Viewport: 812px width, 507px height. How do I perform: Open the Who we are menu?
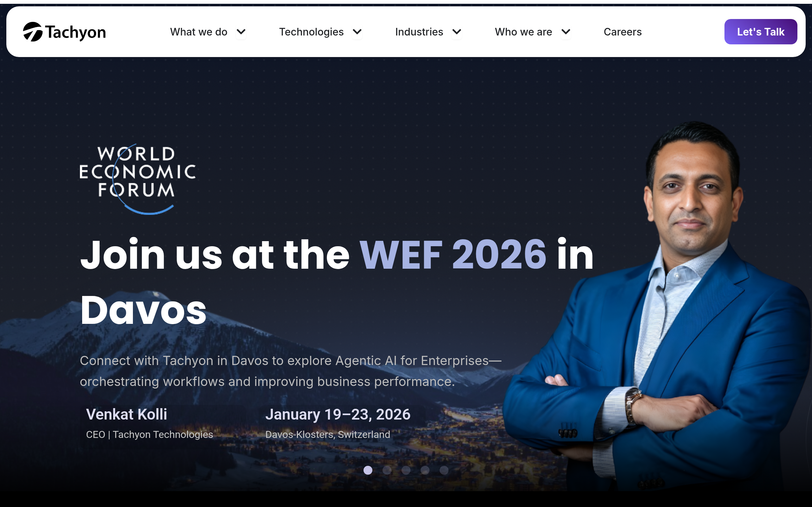click(523, 32)
